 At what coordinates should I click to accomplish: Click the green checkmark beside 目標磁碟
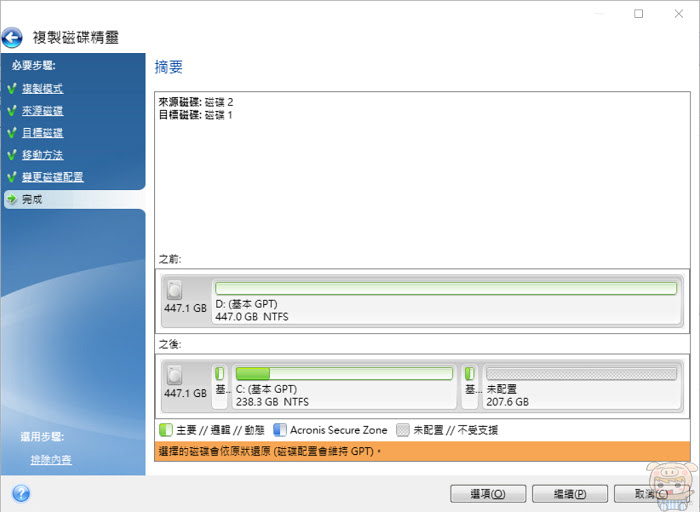coord(12,133)
